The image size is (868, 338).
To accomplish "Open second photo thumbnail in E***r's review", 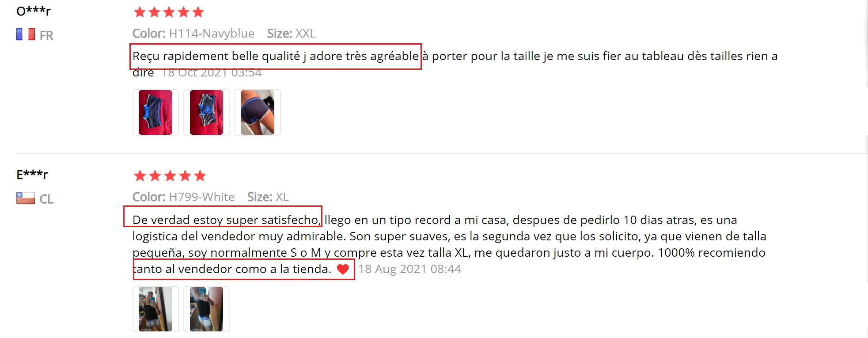I will tap(206, 309).
